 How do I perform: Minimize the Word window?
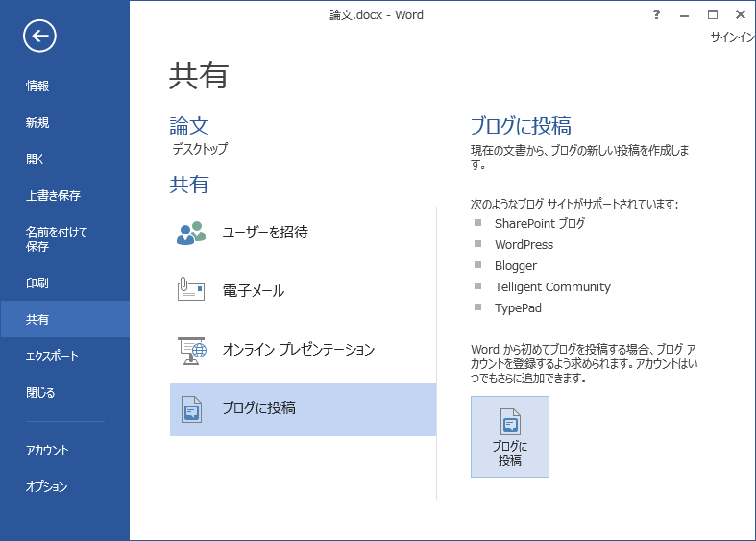[684, 15]
